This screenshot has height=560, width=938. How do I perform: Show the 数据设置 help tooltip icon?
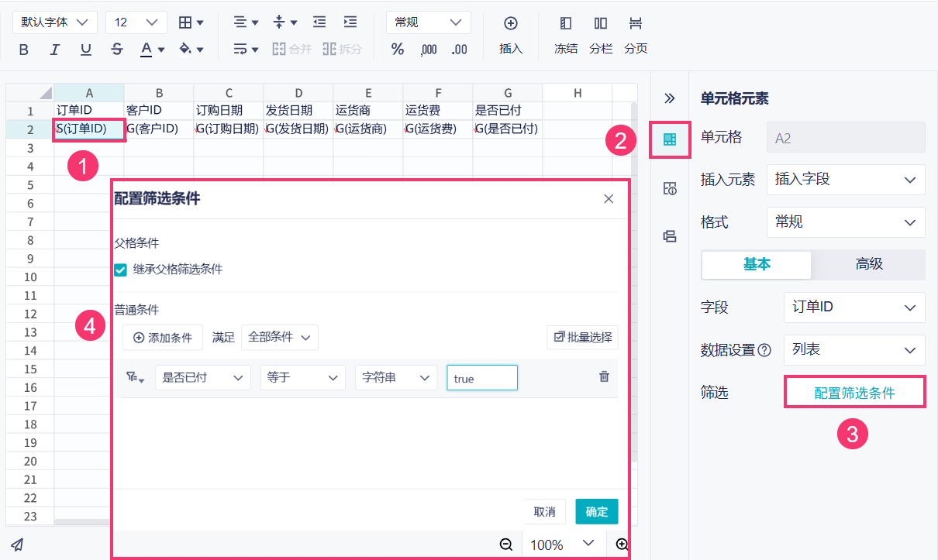764,350
